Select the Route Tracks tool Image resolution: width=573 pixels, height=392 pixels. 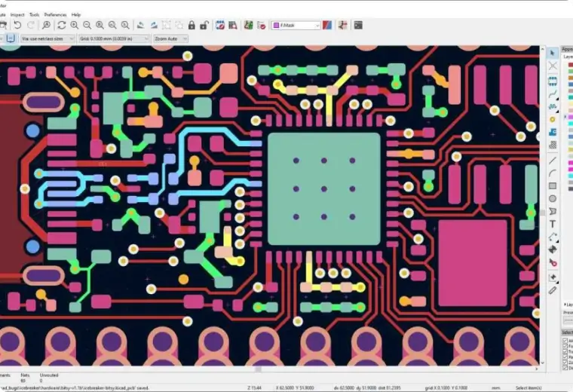tap(553, 94)
